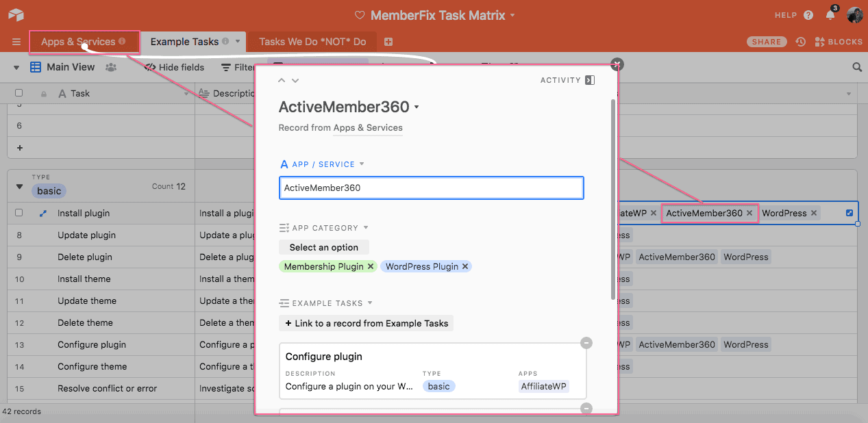Add a new table with plus icon
868x423 pixels.
(x=388, y=42)
